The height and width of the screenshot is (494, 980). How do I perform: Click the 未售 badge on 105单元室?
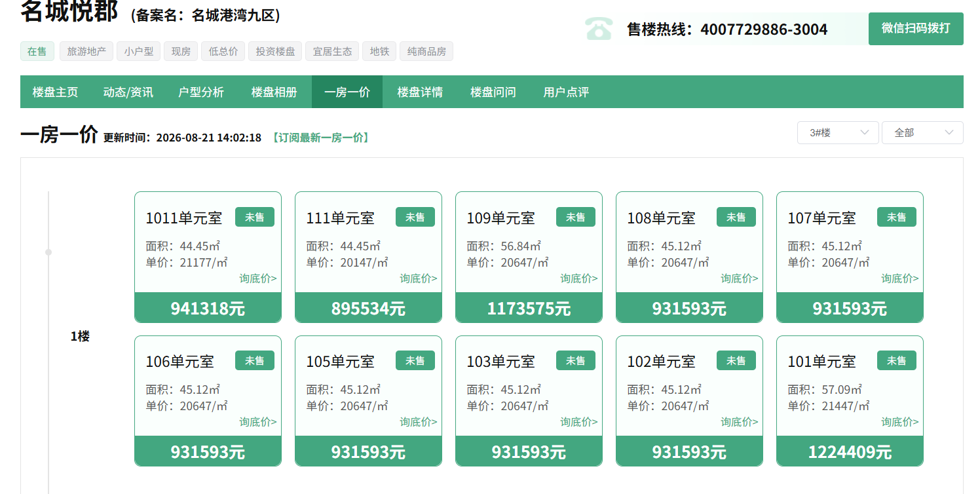coord(415,360)
